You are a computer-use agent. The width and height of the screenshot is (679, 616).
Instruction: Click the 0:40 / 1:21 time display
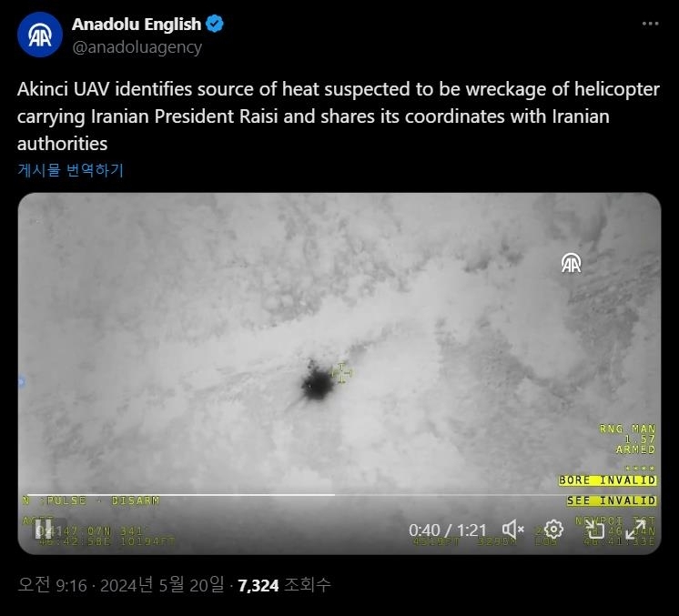[x=448, y=530]
